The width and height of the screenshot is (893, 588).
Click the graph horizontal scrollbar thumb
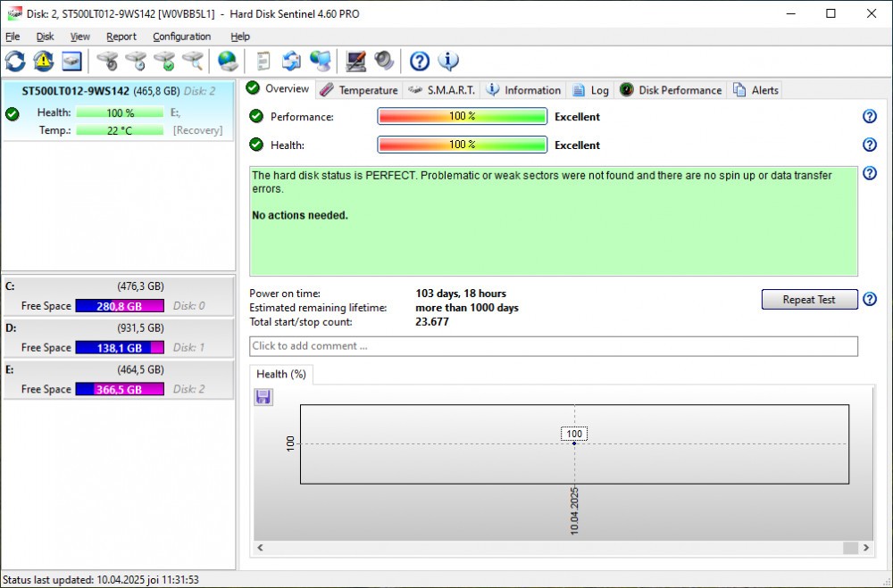(850, 548)
